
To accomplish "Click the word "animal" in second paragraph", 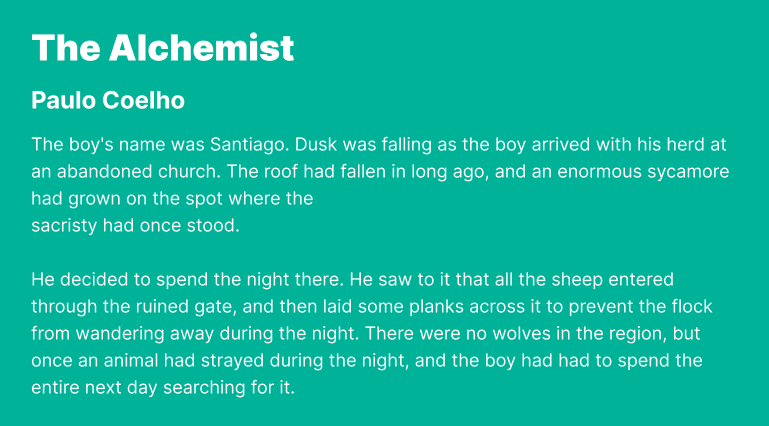I will point(134,360).
